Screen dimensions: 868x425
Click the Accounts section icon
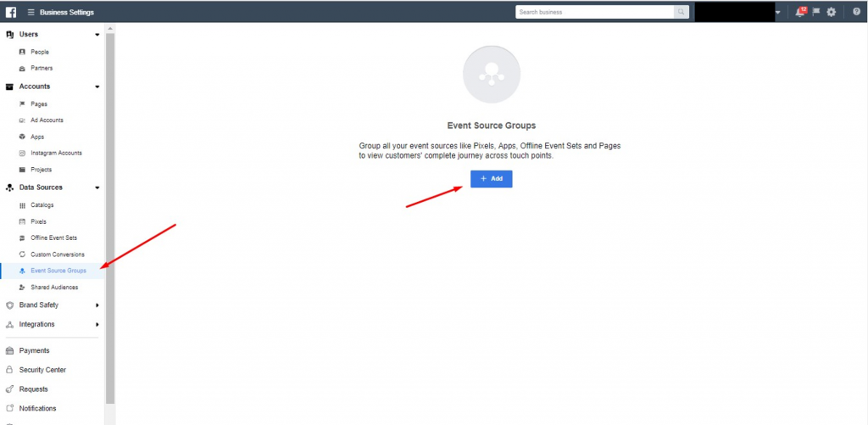(9, 87)
